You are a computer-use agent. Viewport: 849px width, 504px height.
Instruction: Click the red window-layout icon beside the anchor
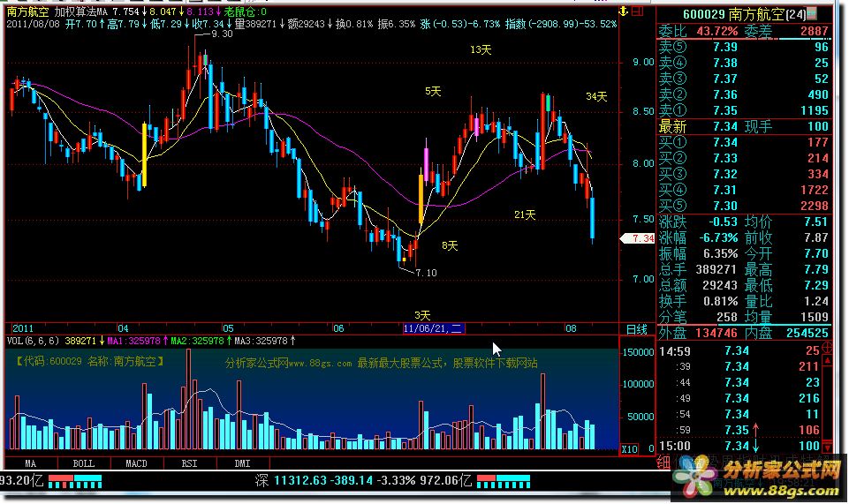[x=637, y=11]
